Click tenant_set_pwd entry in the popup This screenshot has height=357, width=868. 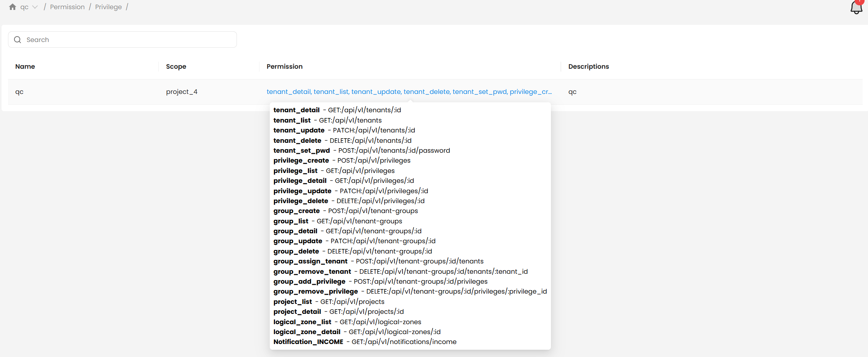301,150
